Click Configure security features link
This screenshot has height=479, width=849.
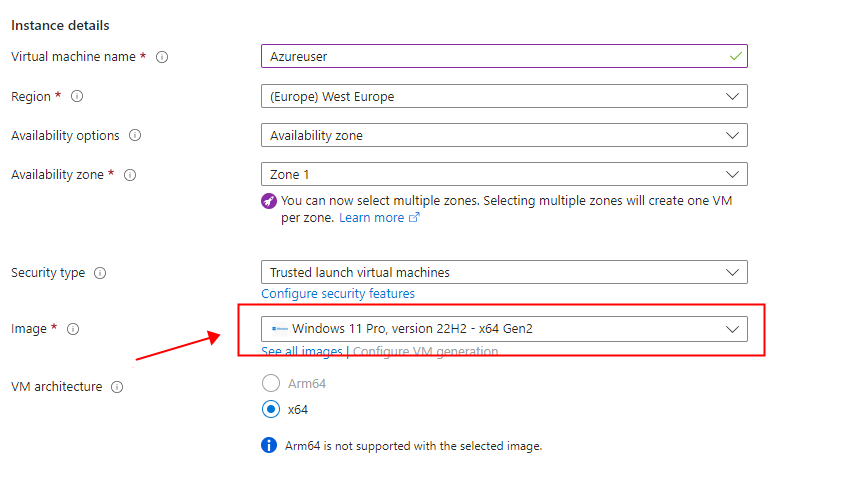(x=338, y=294)
